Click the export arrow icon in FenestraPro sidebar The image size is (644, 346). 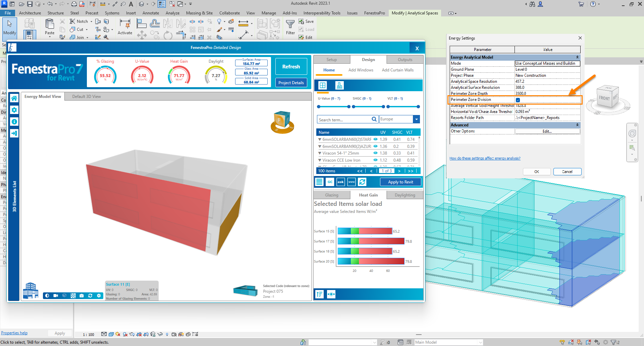tap(14, 133)
